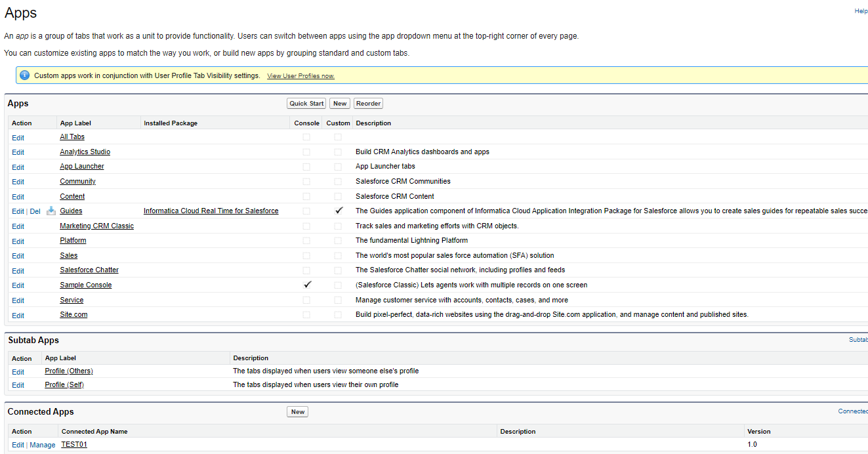Open the Profile (Self) label
868x454 pixels.
coord(64,384)
